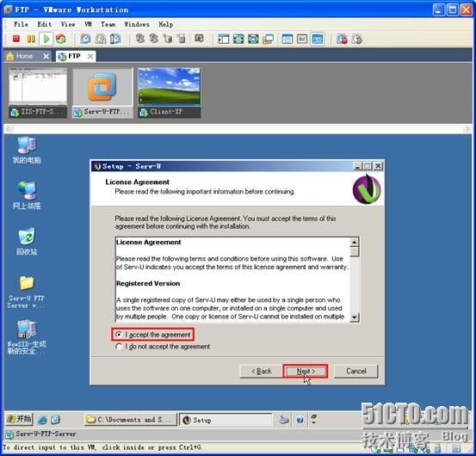
Task: Click the Show Sidebar view icon
Action: click(x=224, y=39)
